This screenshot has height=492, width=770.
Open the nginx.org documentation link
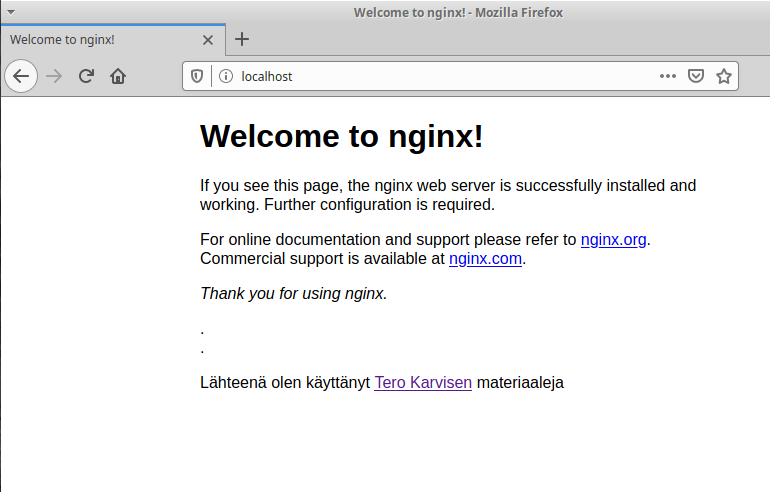click(x=613, y=240)
